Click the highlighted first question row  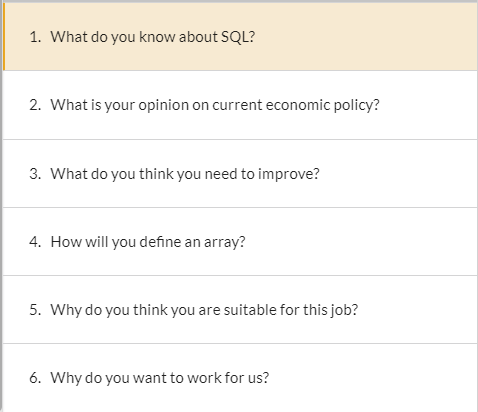click(x=240, y=37)
